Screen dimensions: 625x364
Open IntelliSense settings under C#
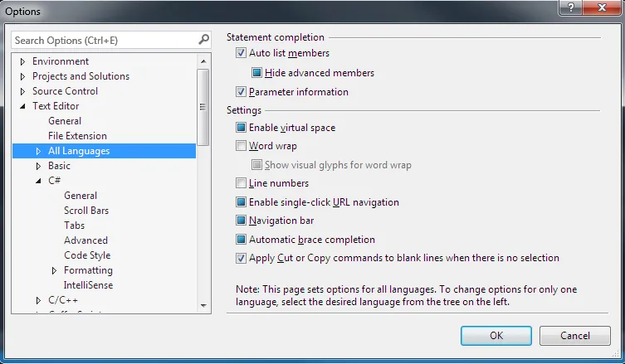pyautogui.click(x=88, y=285)
